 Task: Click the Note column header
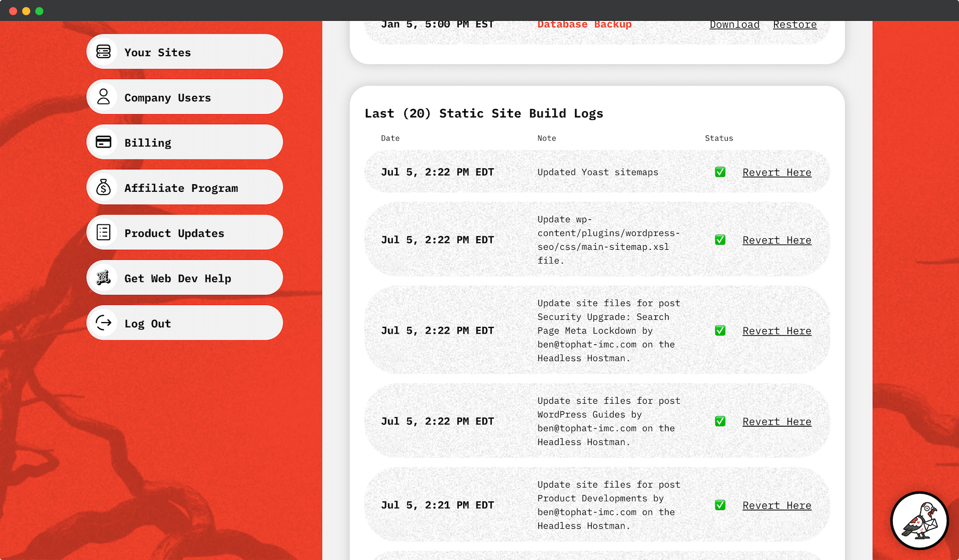pyautogui.click(x=547, y=138)
